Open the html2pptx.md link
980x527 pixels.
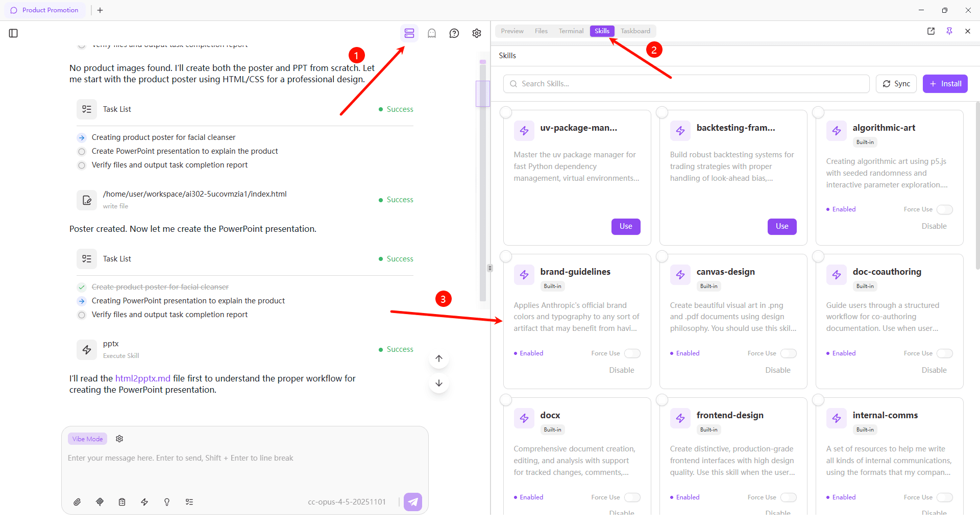pyautogui.click(x=143, y=378)
